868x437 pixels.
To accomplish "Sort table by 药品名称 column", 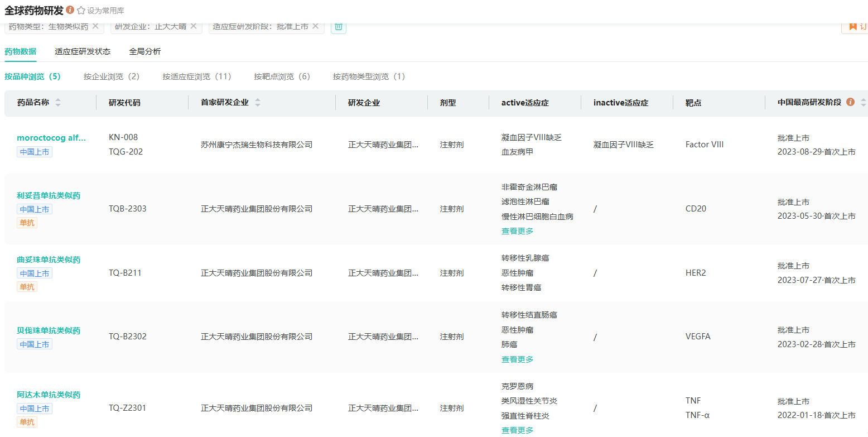I will pyautogui.click(x=58, y=103).
